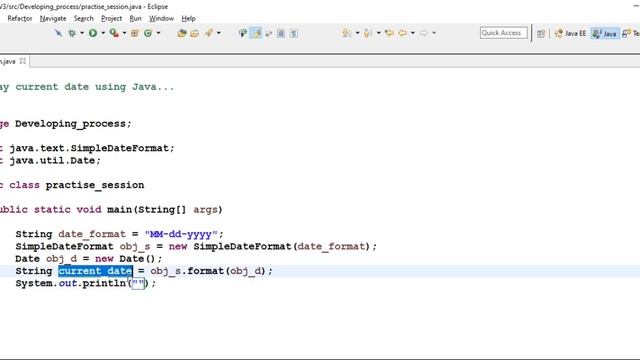Click the Run External Tools icon

[114, 33]
